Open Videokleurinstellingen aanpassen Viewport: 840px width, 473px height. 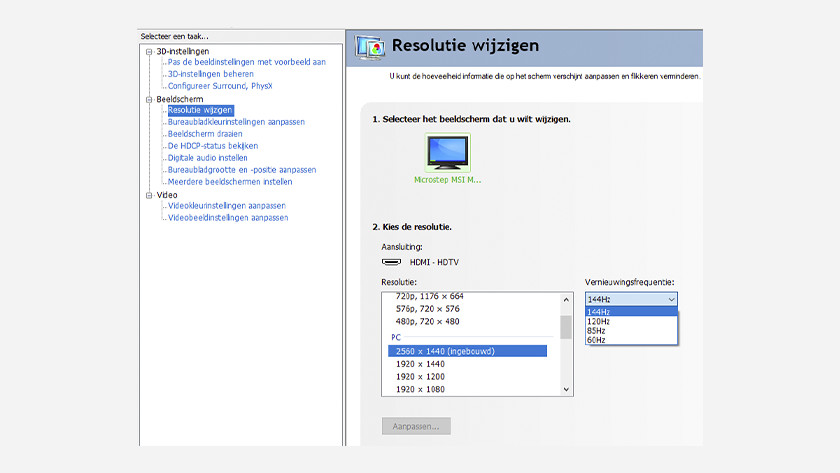coord(226,206)
